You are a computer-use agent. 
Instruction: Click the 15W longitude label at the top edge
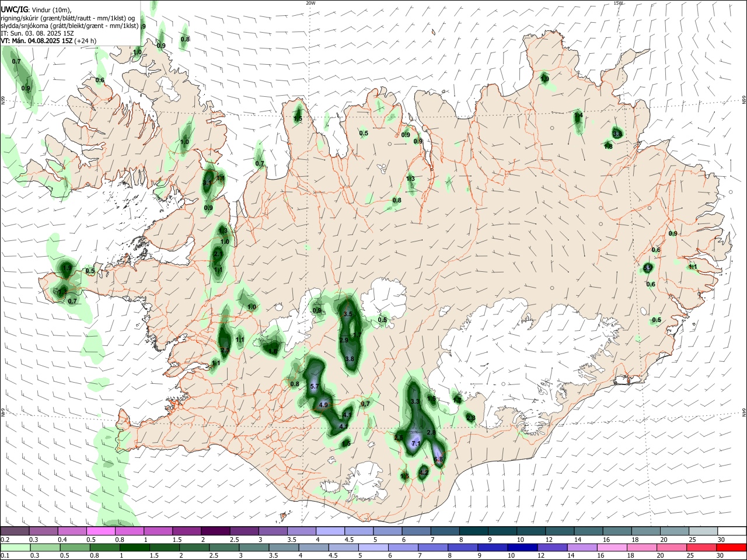point(618,3)
